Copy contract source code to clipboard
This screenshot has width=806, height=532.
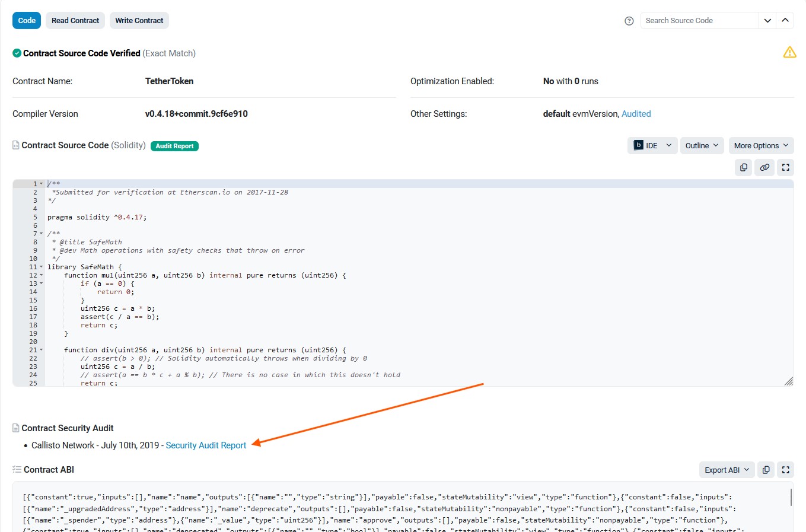point(743,168)
